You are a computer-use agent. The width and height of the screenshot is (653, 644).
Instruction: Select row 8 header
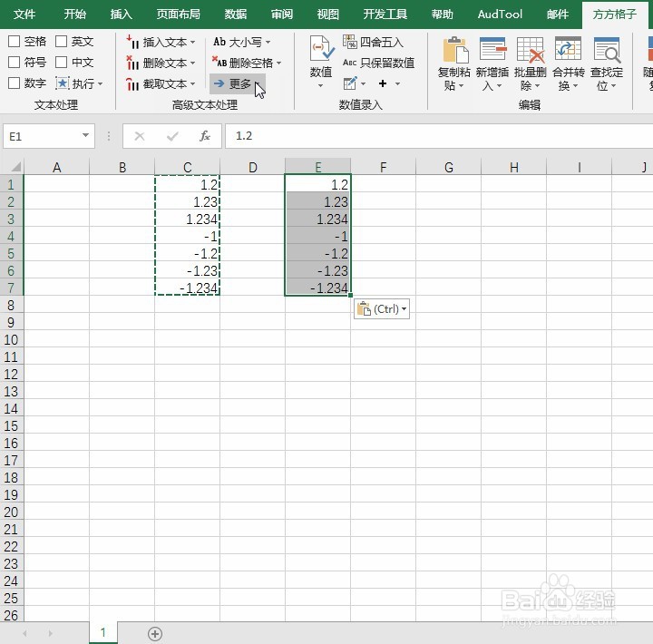click(x=11, y=305)
